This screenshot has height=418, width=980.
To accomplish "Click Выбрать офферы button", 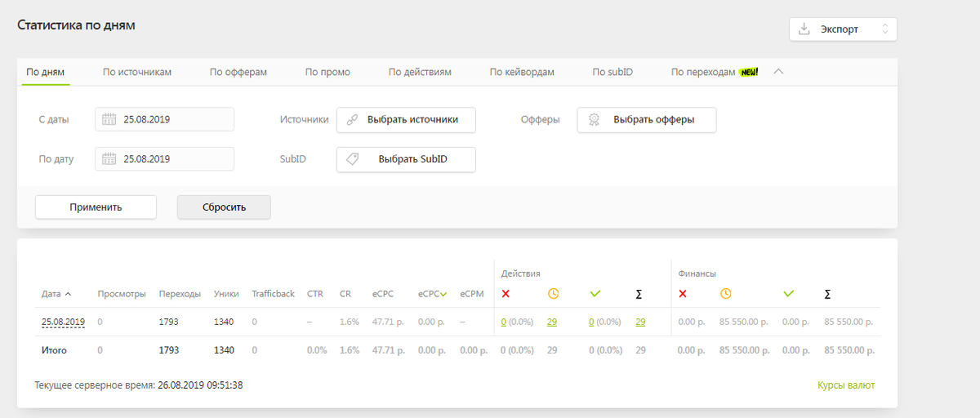I will click(x=647, y=119).
